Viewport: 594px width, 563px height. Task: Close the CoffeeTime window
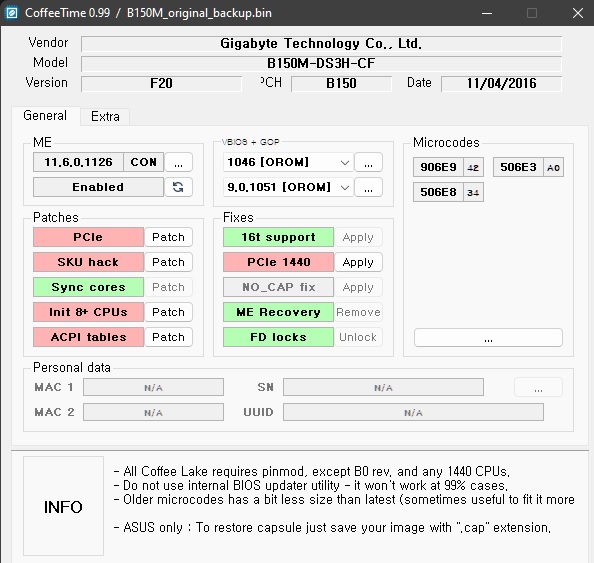(x=578, y=13)
